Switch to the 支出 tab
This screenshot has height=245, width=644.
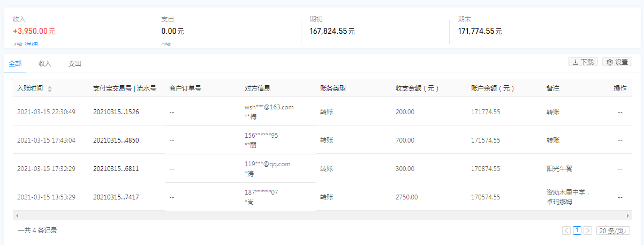coord(74,64)
